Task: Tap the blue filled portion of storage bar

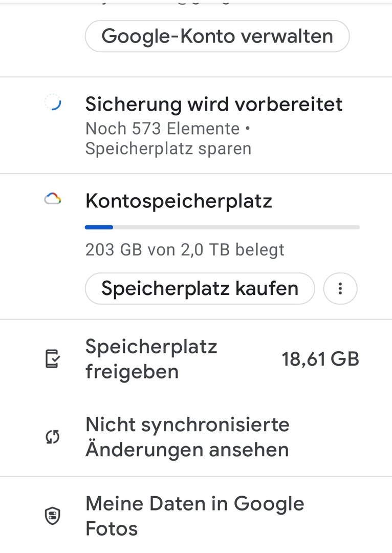Action: pos(99,227)
